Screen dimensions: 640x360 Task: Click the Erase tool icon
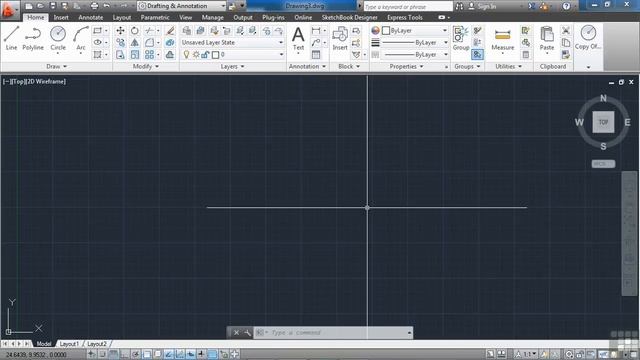[x=170, y=31]
